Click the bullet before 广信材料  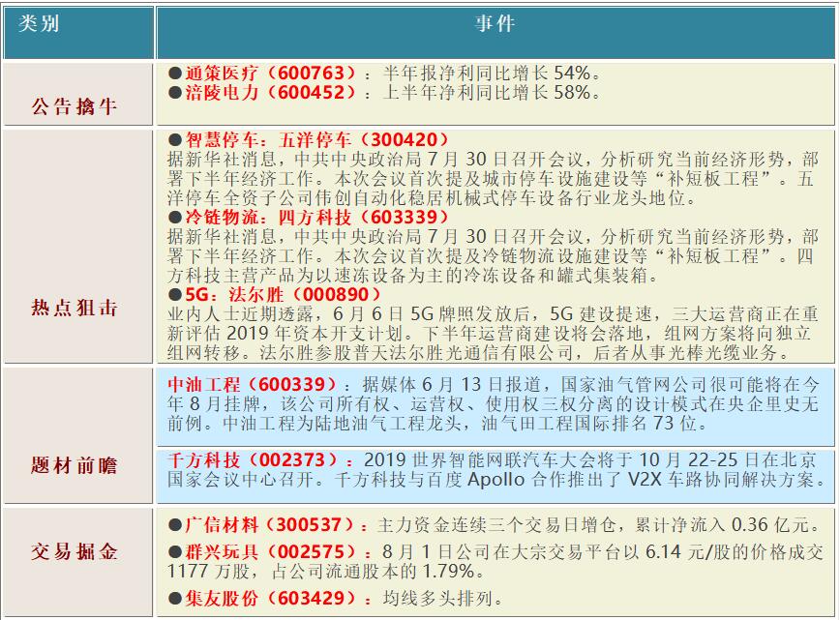coord(174,525)
